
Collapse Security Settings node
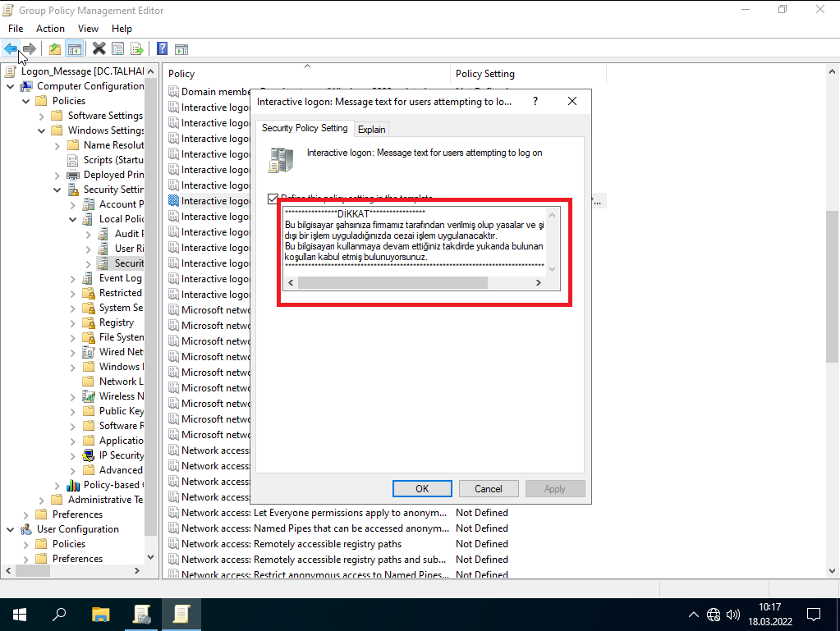click(x=57, y=190)
